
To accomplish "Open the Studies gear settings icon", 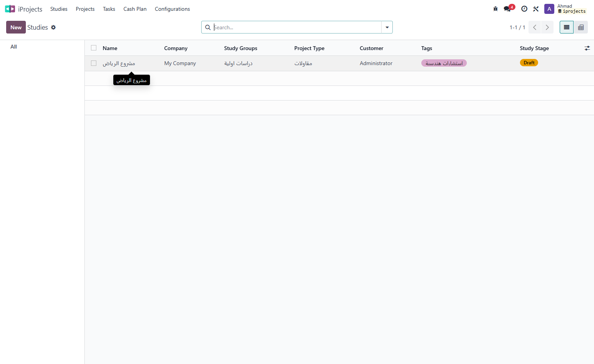I will pos(54,27).
